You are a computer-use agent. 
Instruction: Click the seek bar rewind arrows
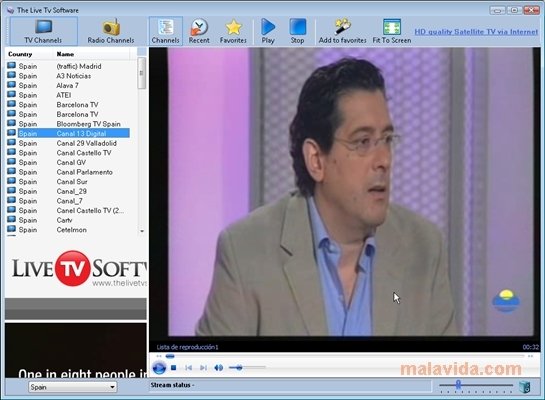point(159,356)
